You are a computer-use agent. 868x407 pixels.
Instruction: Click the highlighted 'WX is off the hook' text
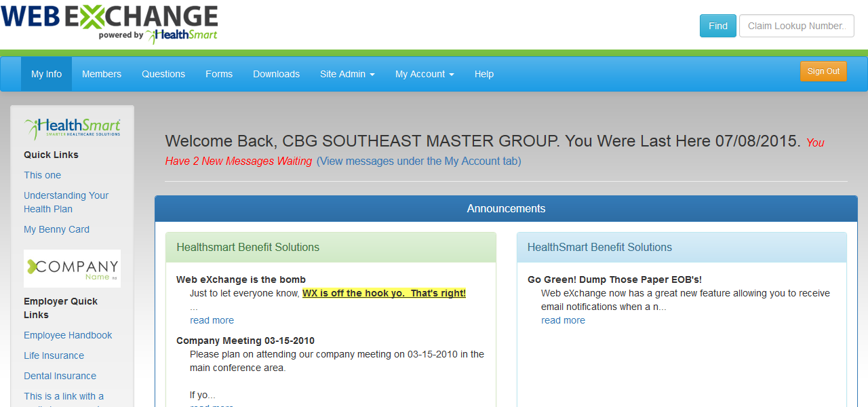pos(384,293)
